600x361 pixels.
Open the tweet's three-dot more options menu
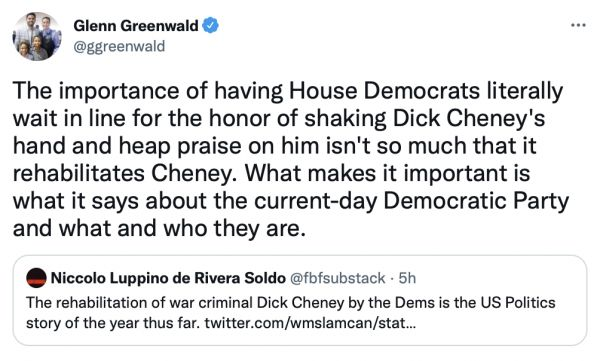(x=578, y=26)
